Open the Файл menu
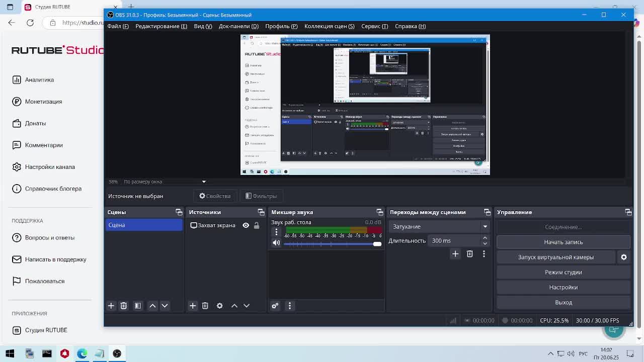 point(118,26)
